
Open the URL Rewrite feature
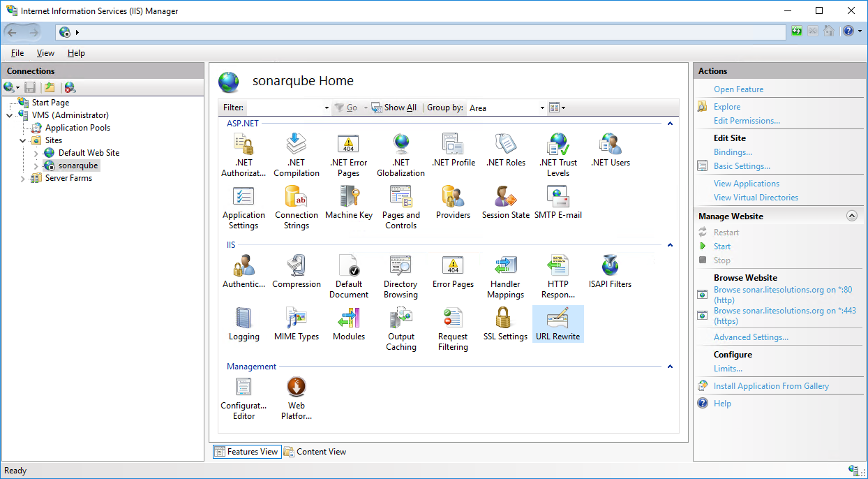point(558,324)
